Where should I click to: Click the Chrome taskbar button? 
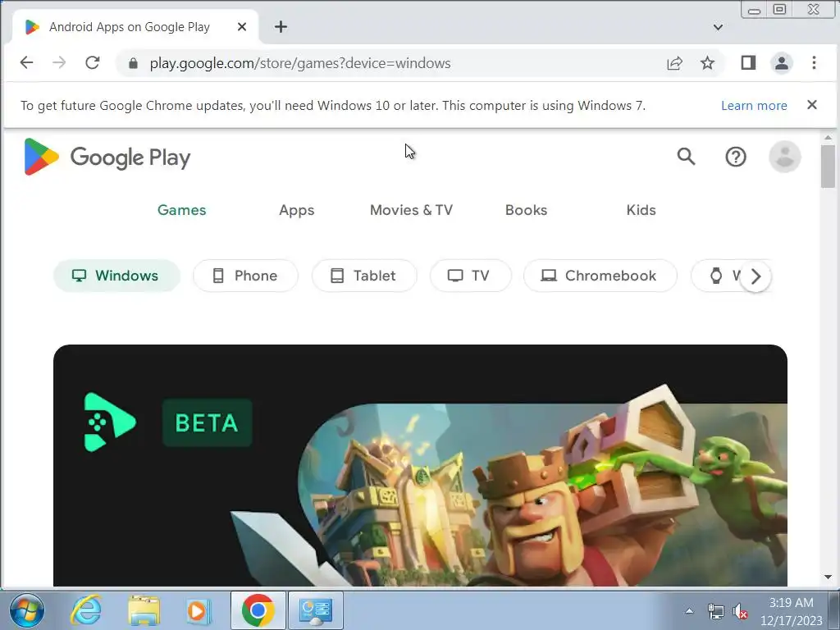(x=258, y=610)
